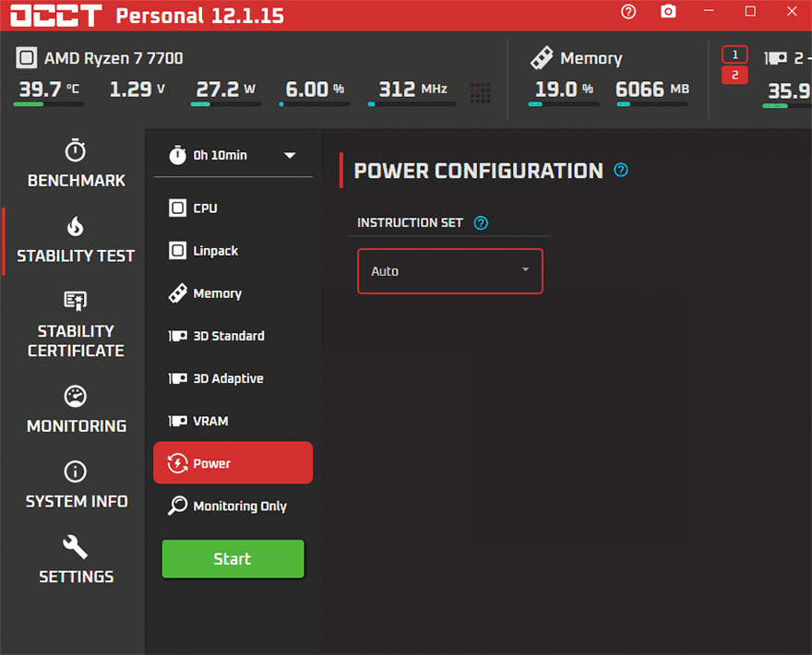Show help for Power Configuration

click(x=621, y=170)
